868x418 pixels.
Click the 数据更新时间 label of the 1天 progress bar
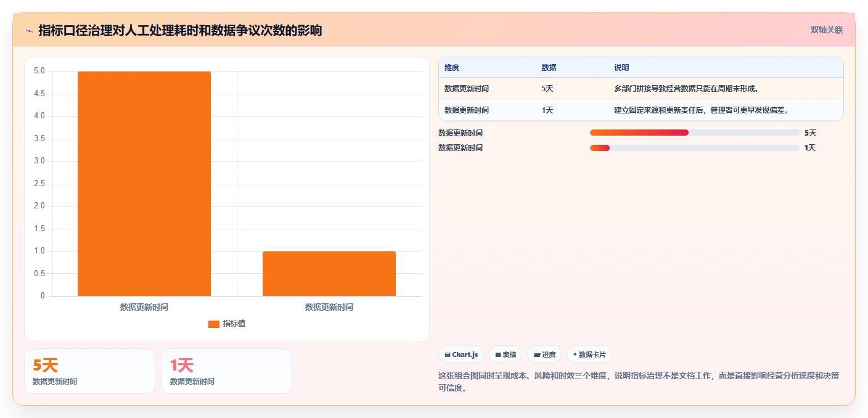[461, 148]
